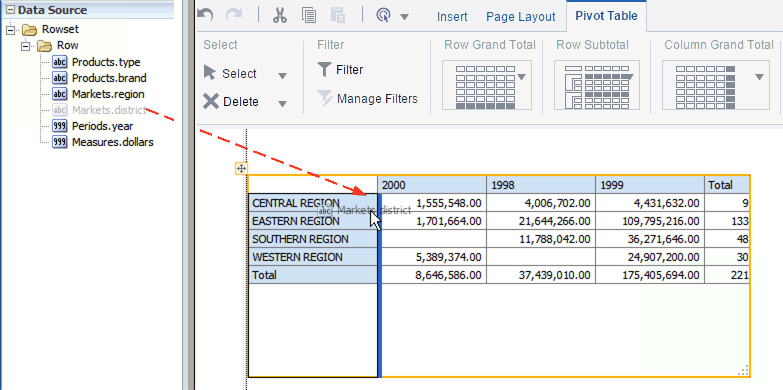
Task: Click the Filter button
Action: pyautogui.click(x=341, y=70)
